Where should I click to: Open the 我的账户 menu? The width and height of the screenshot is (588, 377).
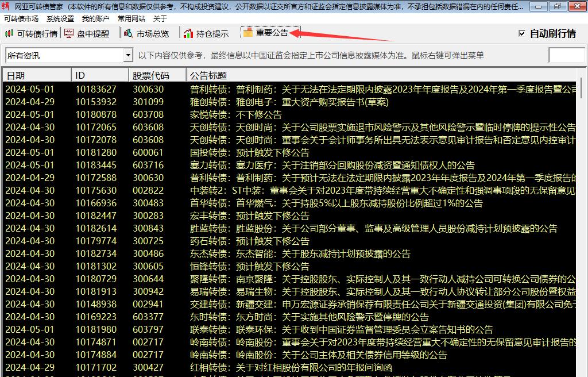pyautogui.click(x=96, y=19)
